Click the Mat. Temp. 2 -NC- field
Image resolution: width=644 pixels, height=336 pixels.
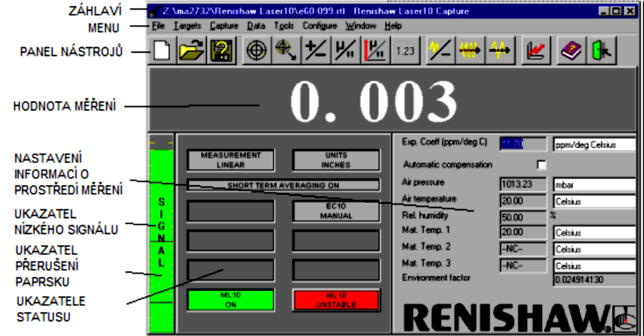(x=523, y=249)
